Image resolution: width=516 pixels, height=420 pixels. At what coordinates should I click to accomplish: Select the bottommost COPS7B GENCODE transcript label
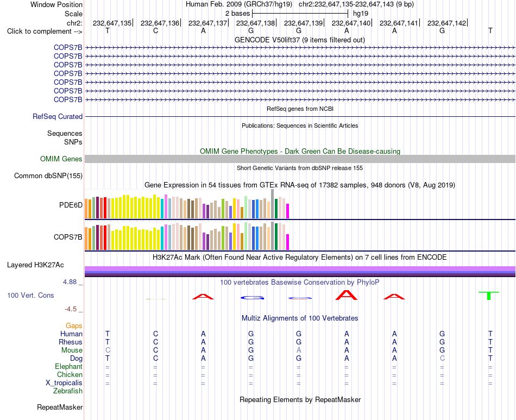click(68, 100)
